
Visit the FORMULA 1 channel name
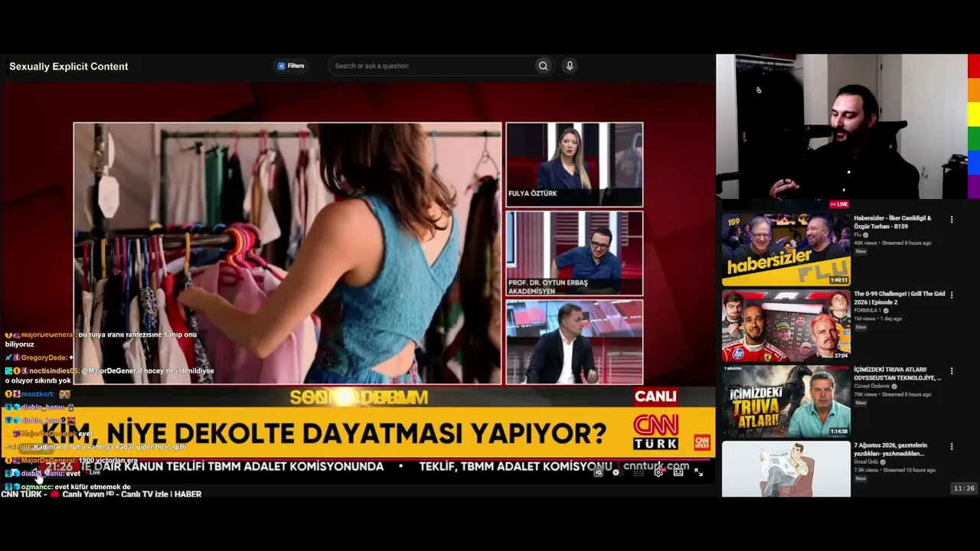[869, 311]
